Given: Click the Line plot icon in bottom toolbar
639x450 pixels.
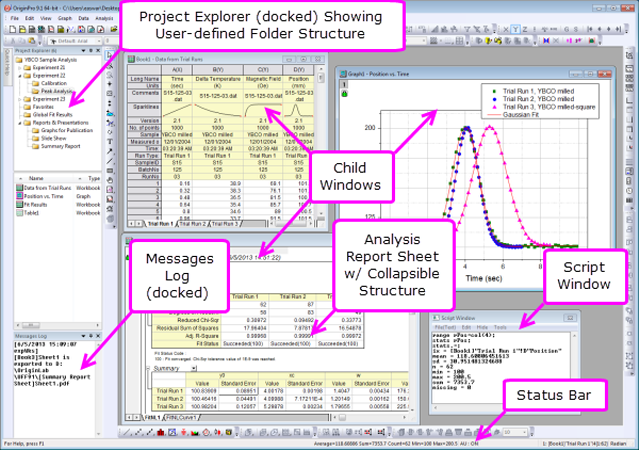Looking at the screenshot, I should tap(128, 432).
